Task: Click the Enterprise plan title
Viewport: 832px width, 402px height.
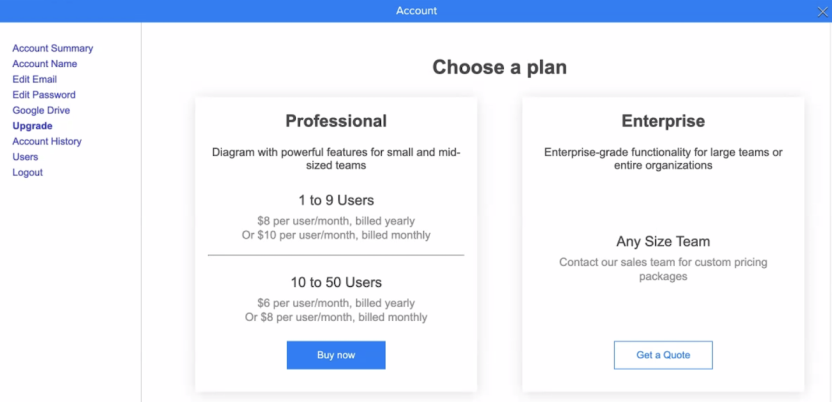Action: pyautogui.click(x=663, y=121)
